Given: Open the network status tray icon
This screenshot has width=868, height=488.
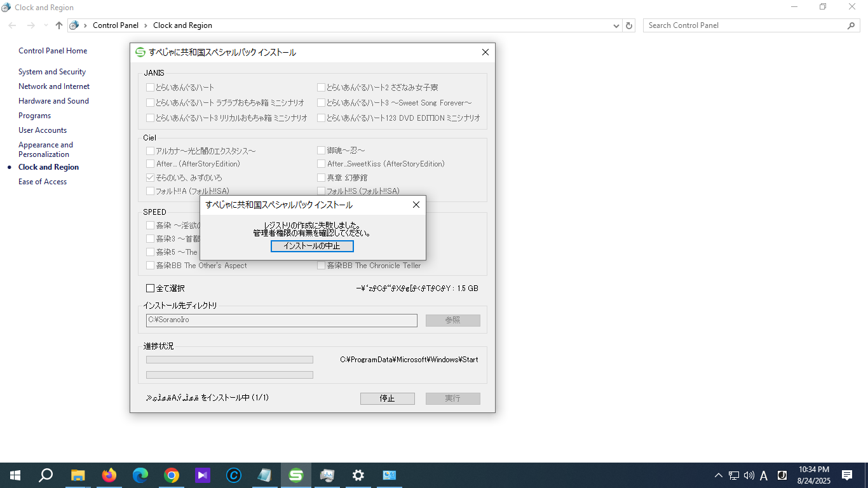Looking at the screenshot, I should coord(734,475).
